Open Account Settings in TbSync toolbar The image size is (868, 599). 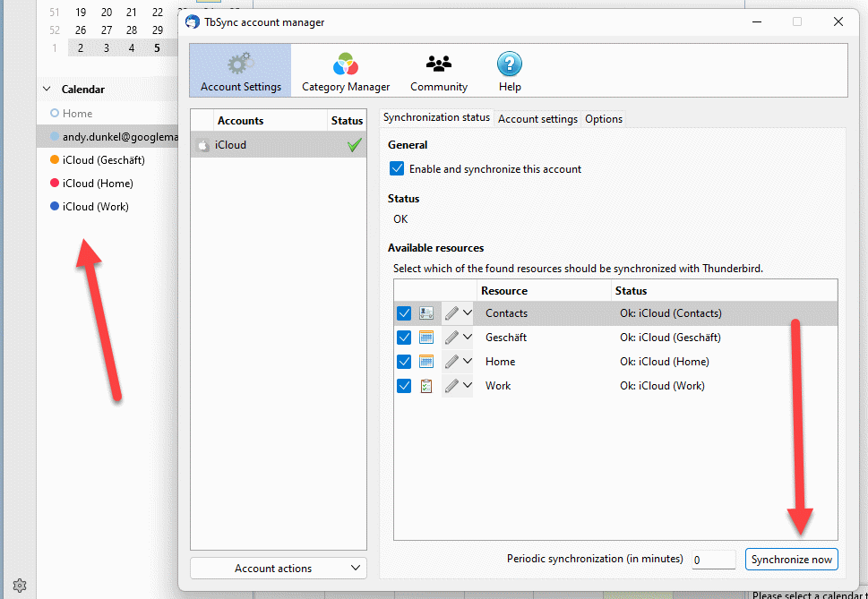240,71
